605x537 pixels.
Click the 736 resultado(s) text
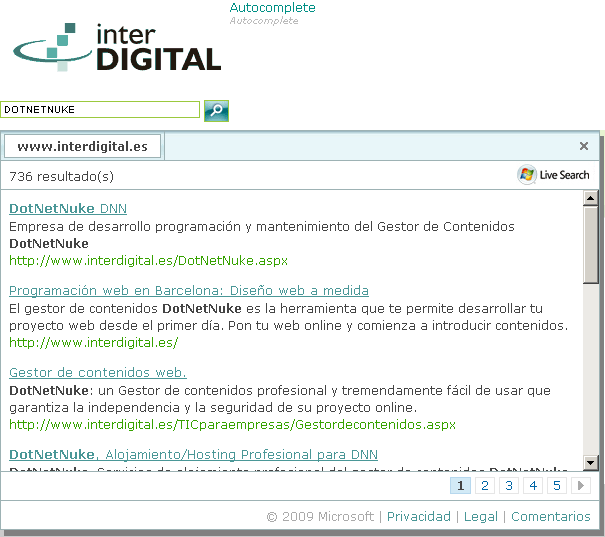61,176
